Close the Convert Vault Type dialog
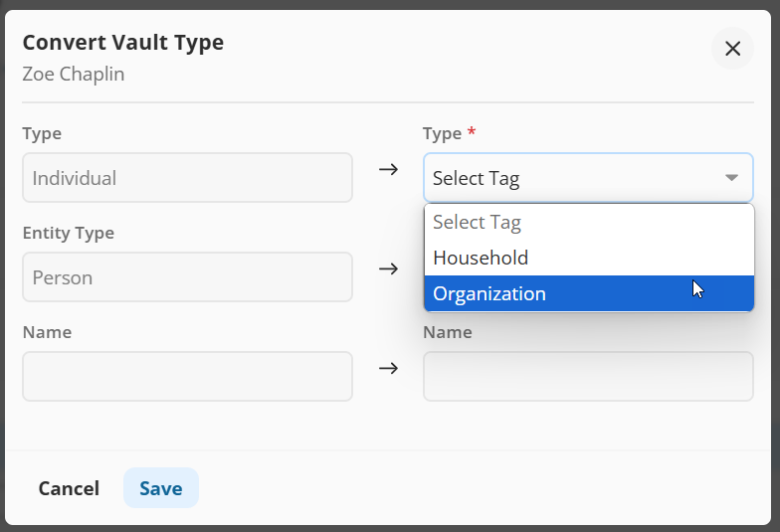 (x=732, y=49)
